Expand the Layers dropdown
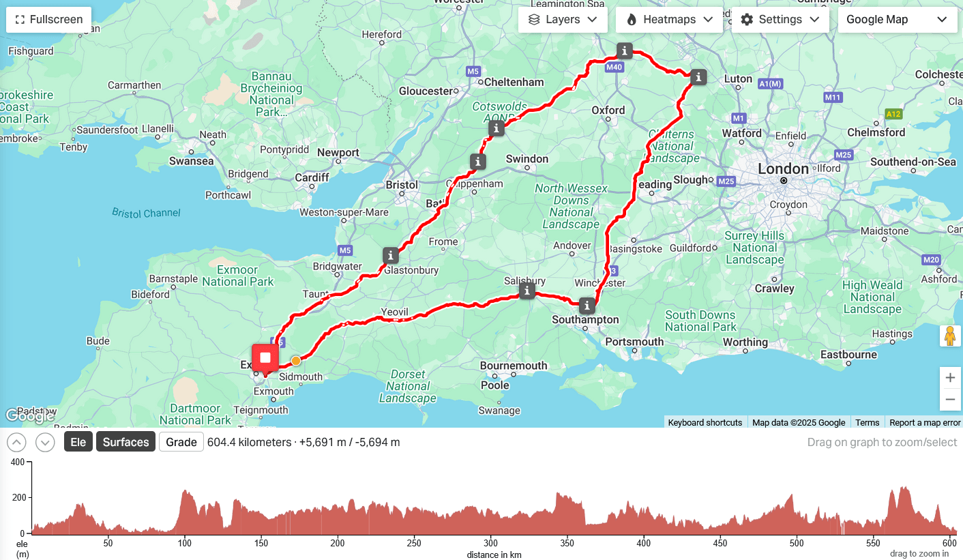The width and height of the screenshot is (963, 560). (x=563, y=19)
